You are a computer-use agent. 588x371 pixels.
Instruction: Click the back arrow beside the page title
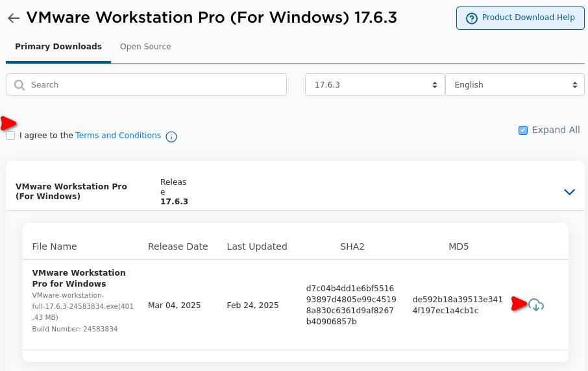14,18
